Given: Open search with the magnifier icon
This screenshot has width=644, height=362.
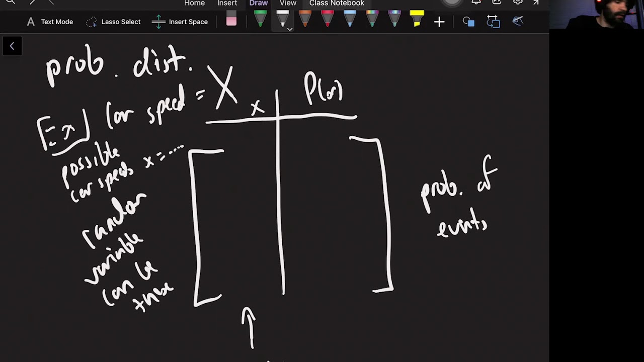Looking at the screenshot, I should click(x=10, y=2).
